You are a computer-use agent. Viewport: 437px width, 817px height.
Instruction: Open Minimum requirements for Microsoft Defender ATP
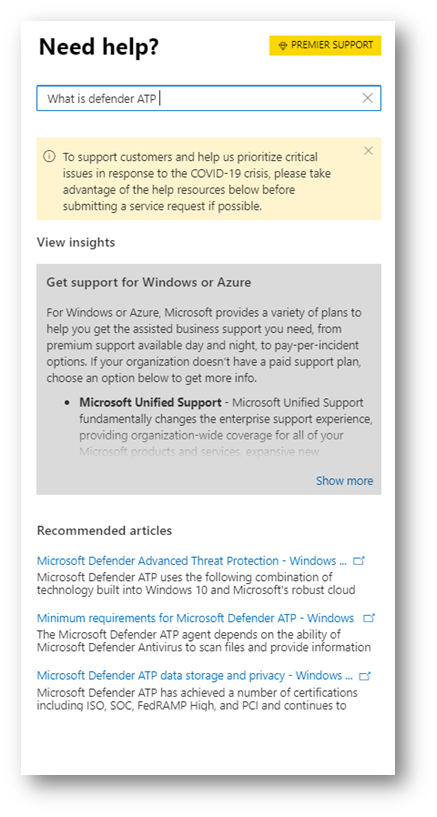(x=195, y=618)
